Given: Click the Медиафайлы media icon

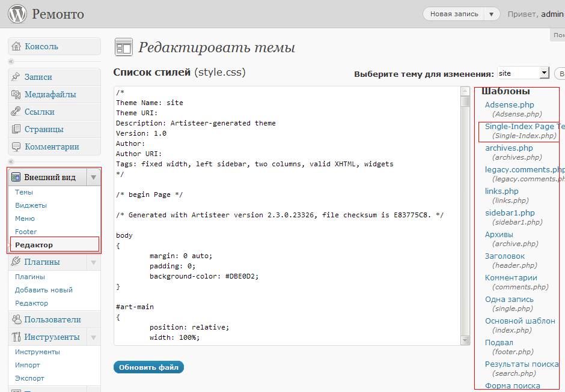Looking at the screenshot, I should (16, 94).
